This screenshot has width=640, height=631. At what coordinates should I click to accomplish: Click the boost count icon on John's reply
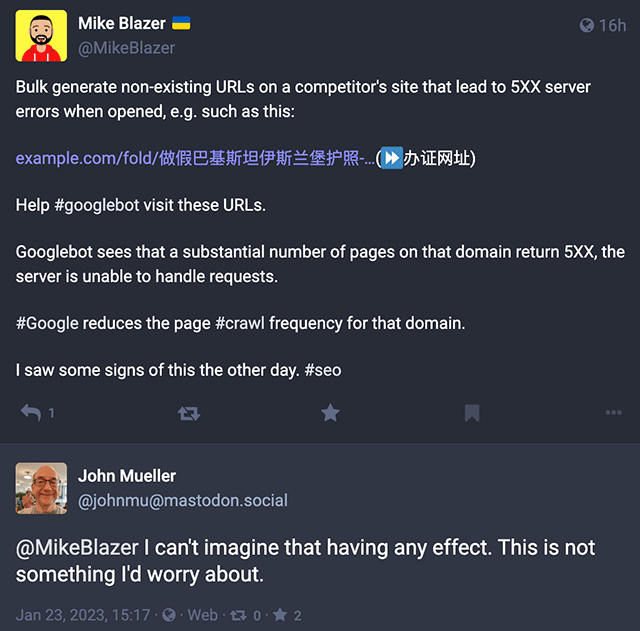click(240, 615)
